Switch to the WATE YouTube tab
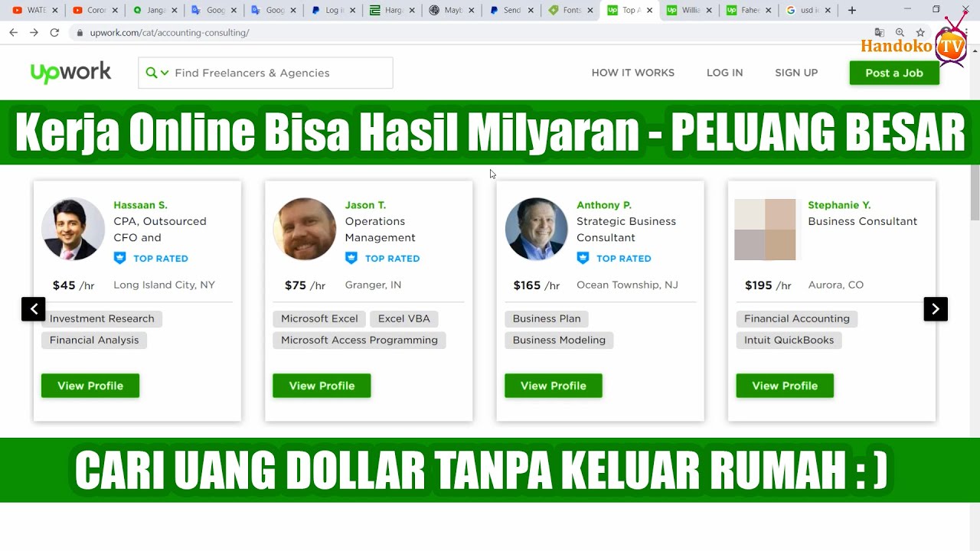This screenshot has height=551, width=980. click(34, 11)
